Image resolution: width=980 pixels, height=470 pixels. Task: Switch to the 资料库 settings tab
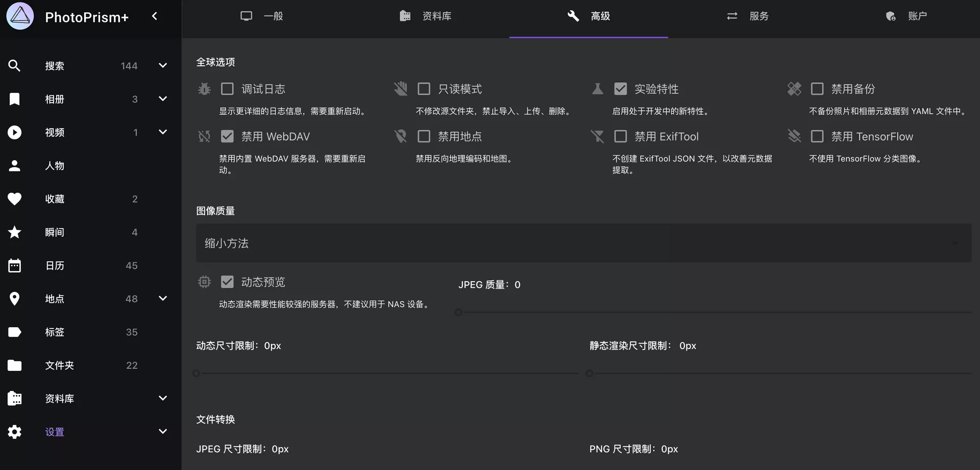click(425, 16)
